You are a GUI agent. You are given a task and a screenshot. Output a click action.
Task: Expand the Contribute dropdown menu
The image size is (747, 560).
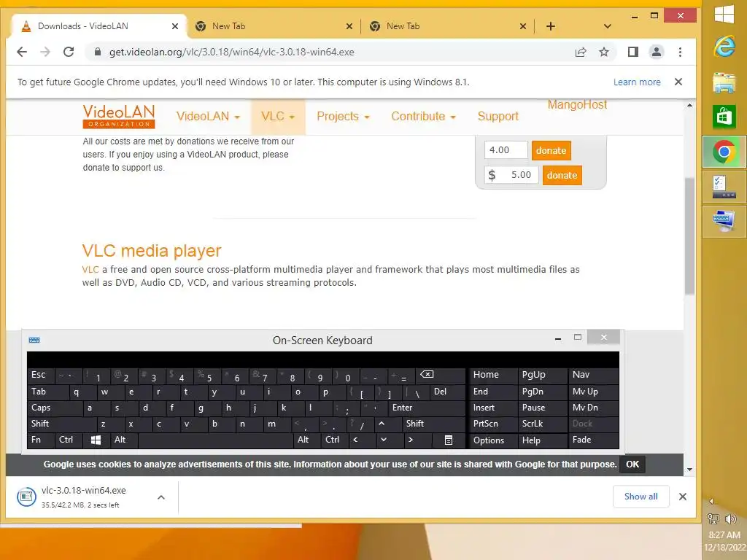[424, 116]
